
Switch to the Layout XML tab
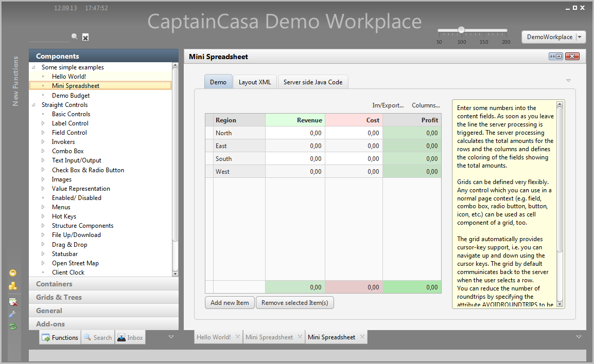click(255, 82)
